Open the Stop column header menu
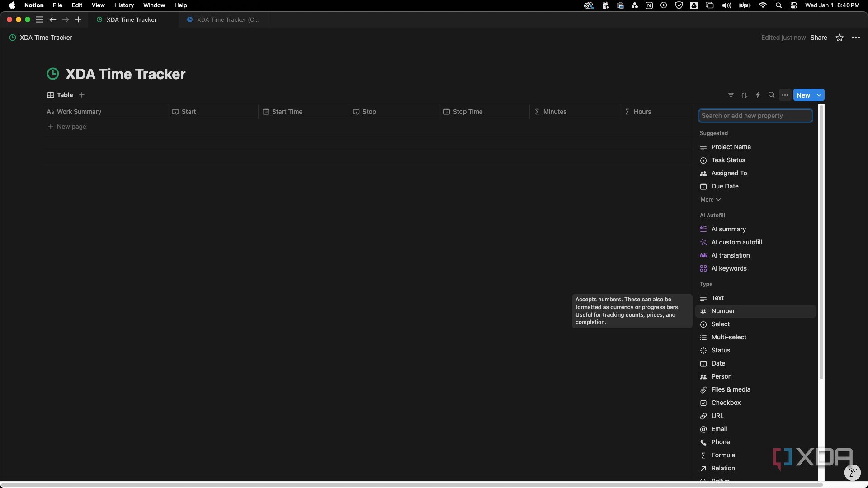Viewport: 868px width, 488px height. [x=394, y=112]
